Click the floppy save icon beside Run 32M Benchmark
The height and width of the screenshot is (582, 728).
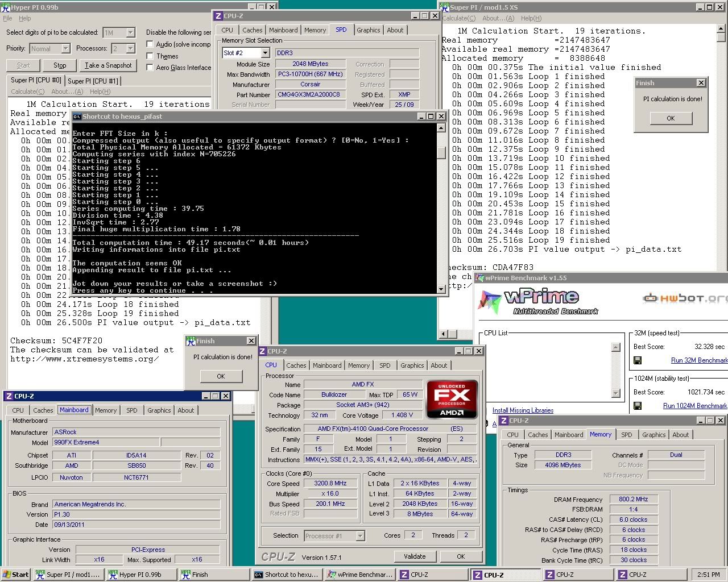[x=638, y=360]
